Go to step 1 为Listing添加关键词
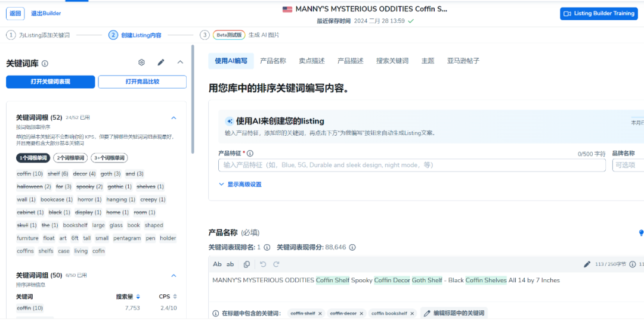Image resolution: width=644 pixels, height=321 pixels. 38,35
